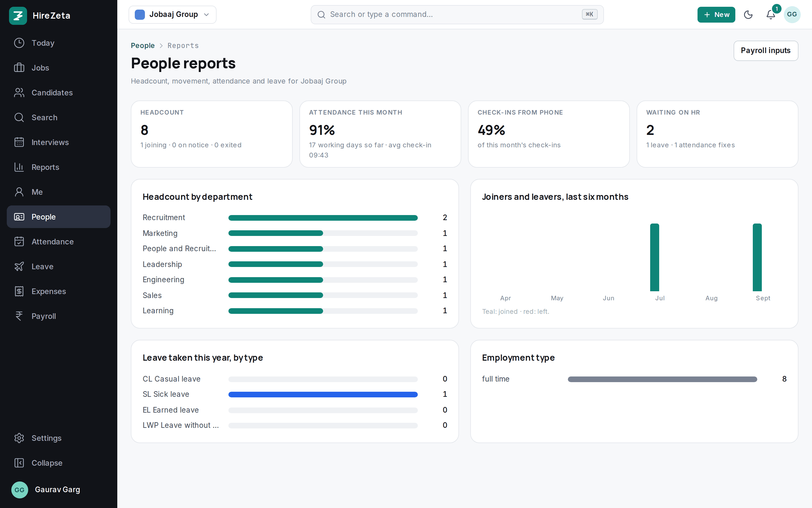This screenshot has height=508, width=812.
Task: Open Payroll inputs
Action: (766, 51)
